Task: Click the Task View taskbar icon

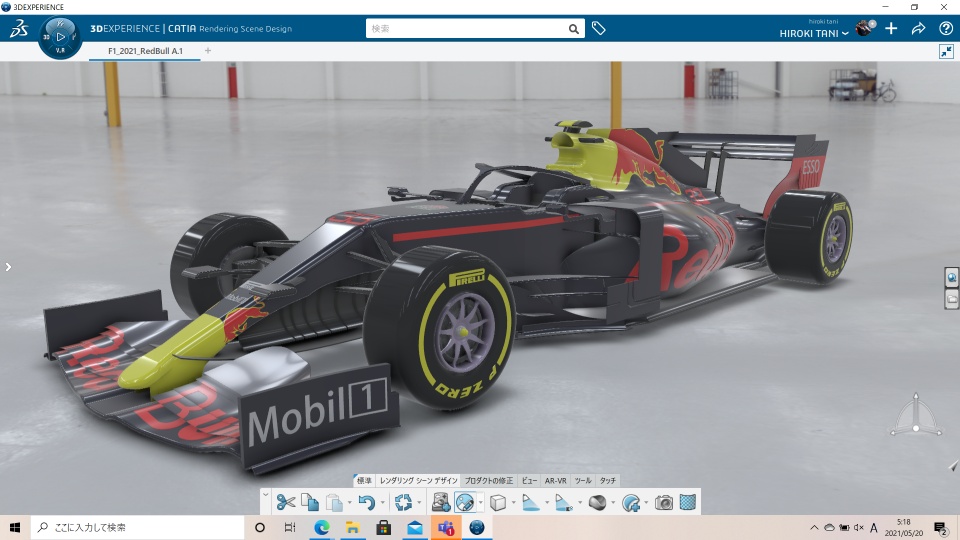Action: coord(290,527)
